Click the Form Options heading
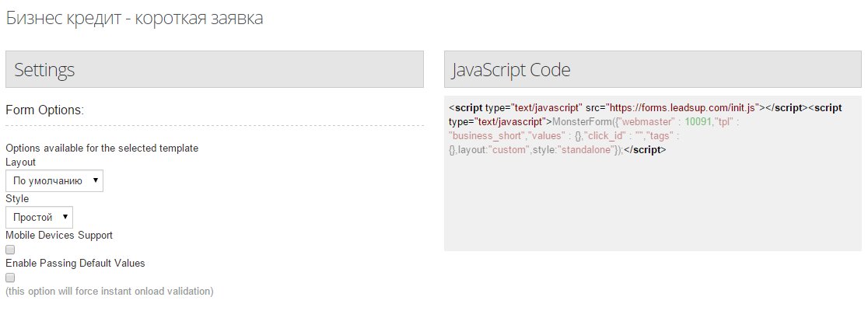This screenshot has width=868, height=325. point(44,110)
